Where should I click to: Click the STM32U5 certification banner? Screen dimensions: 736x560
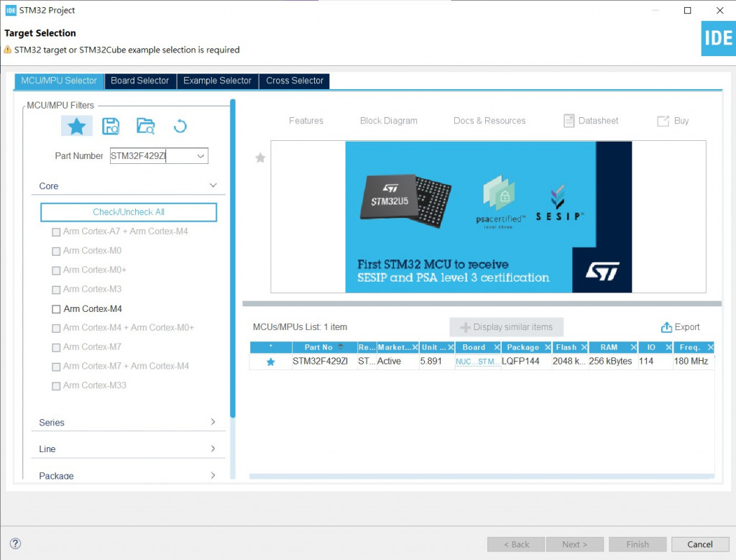click(488, 217)
